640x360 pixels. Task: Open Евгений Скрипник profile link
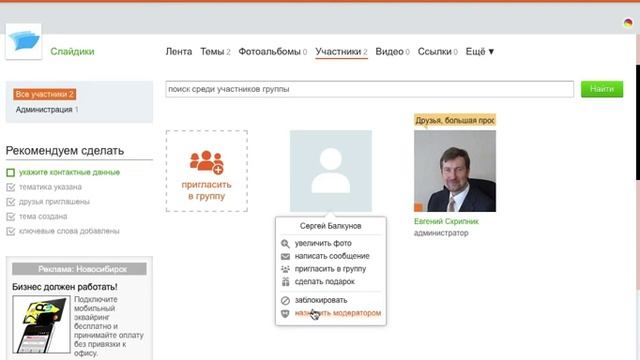pos(446,221)
